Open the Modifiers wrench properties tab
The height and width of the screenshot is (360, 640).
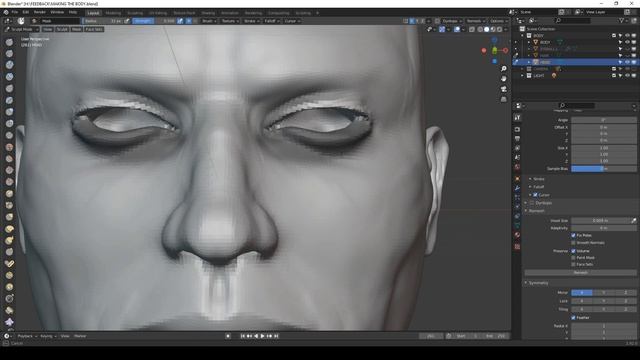517,188
